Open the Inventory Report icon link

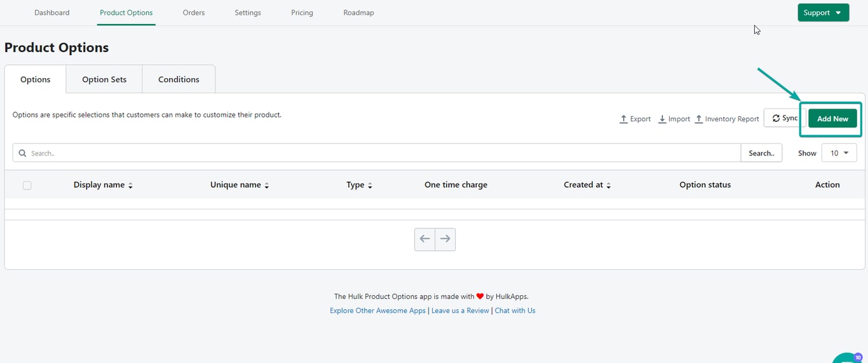pyautogui.click(x=699, y=119)
